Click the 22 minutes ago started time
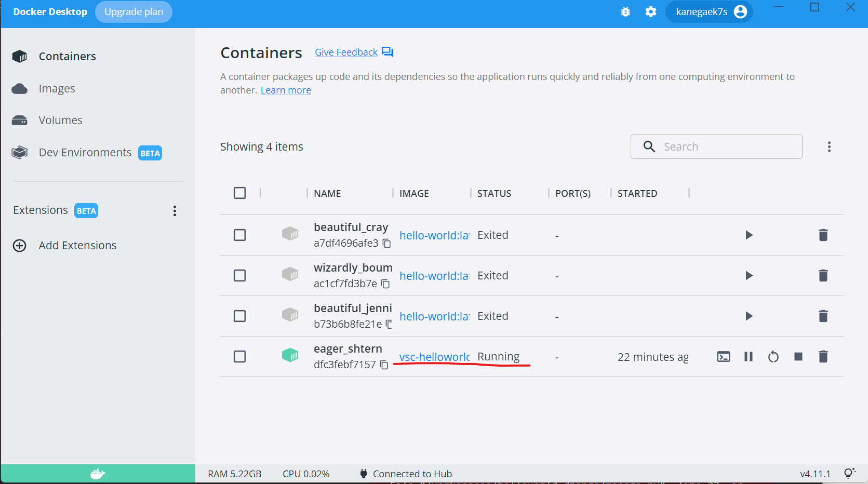 [653, 357]
